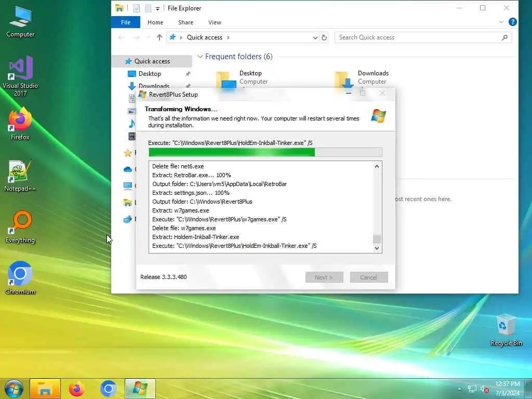Open address bar history dropdown
This screenshot has width=532, height=399.
coord(315,37)
